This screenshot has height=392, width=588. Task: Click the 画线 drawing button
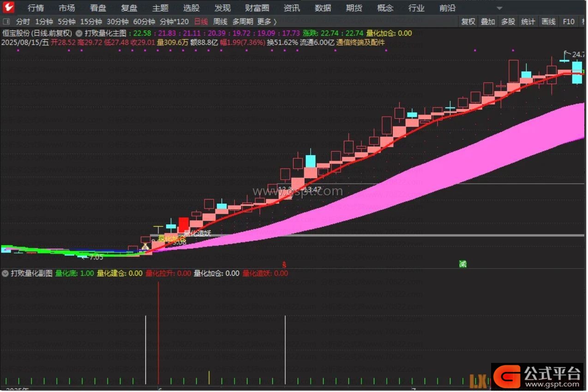(548, 22)
